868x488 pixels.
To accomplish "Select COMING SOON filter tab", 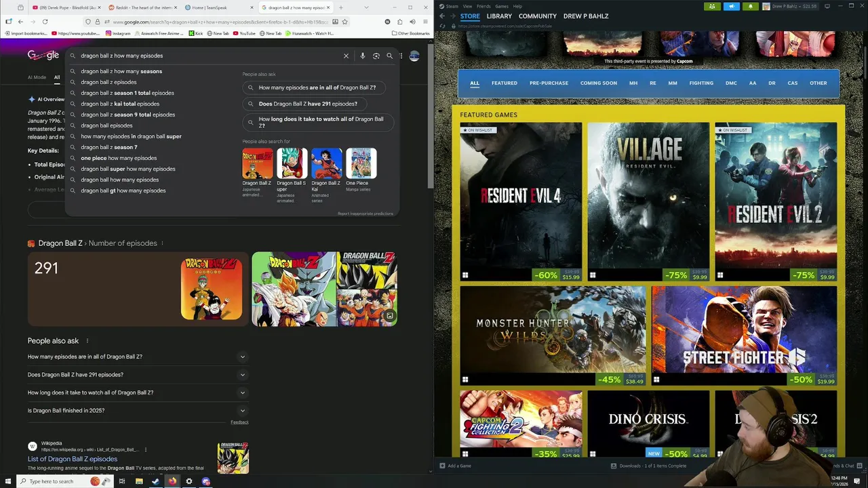I will click(599, 83).
